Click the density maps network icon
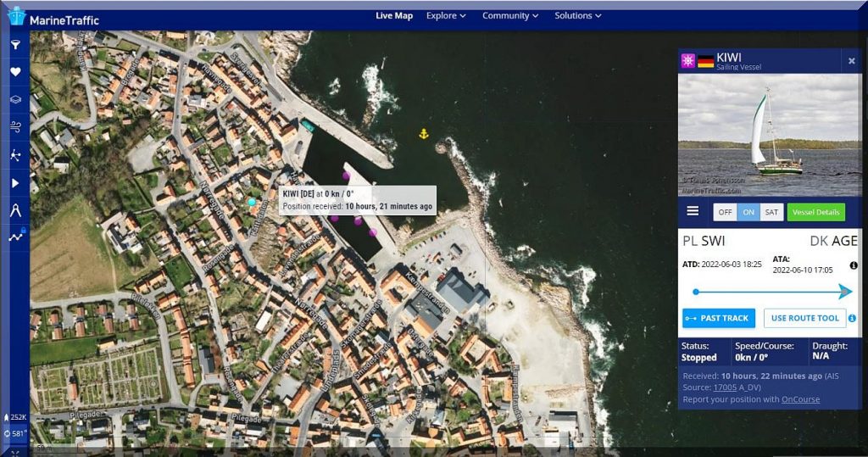Screen dimensions: 868x457 15,155
